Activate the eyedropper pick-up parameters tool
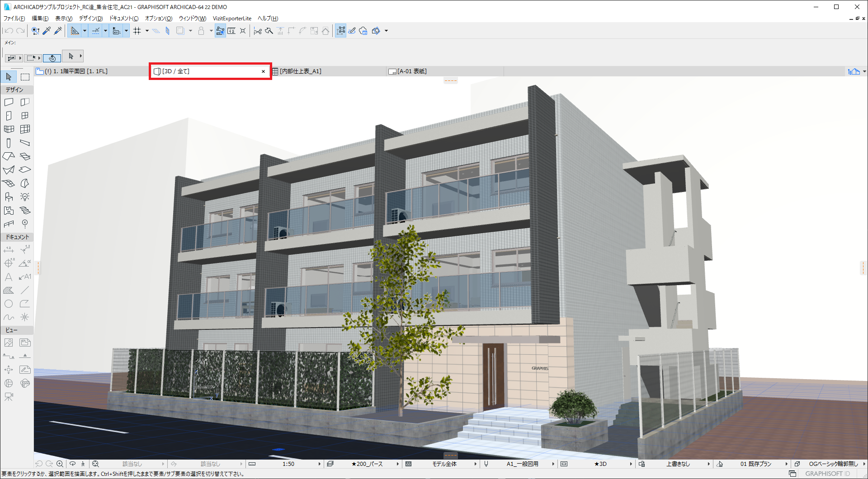 tap(47, 31)
